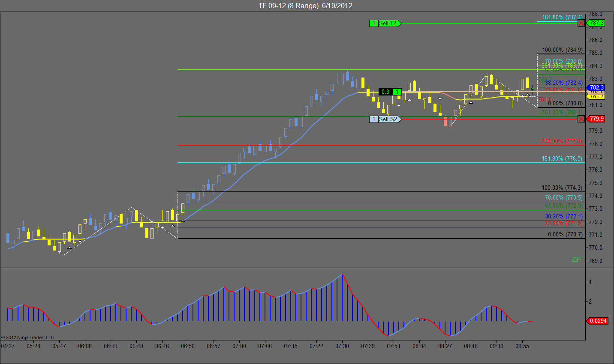Click the 775.0 price axis label

[x=596, y=183]
